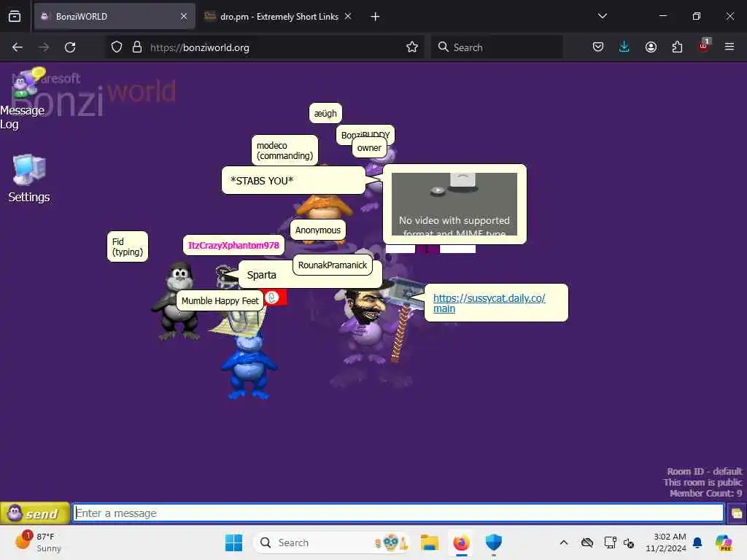Open a new browser tab
747x560 pixels.
(x=375, y=17)
